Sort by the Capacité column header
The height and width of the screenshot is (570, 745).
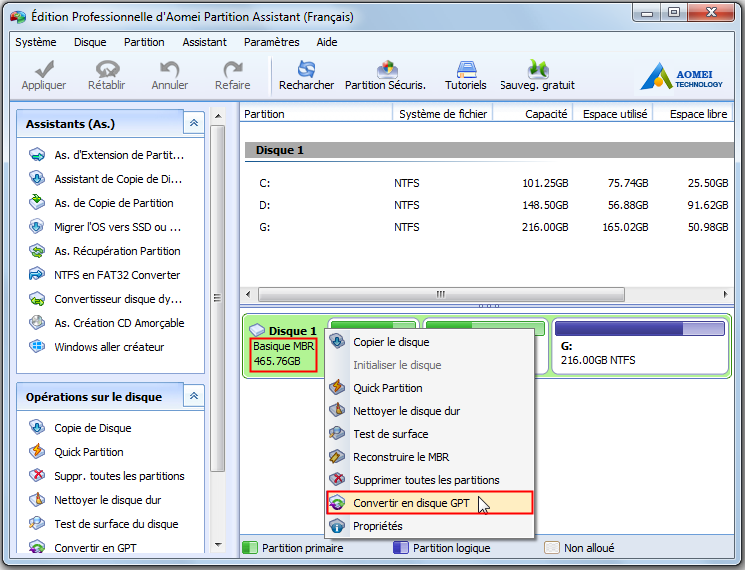click(x=533, y=114)
